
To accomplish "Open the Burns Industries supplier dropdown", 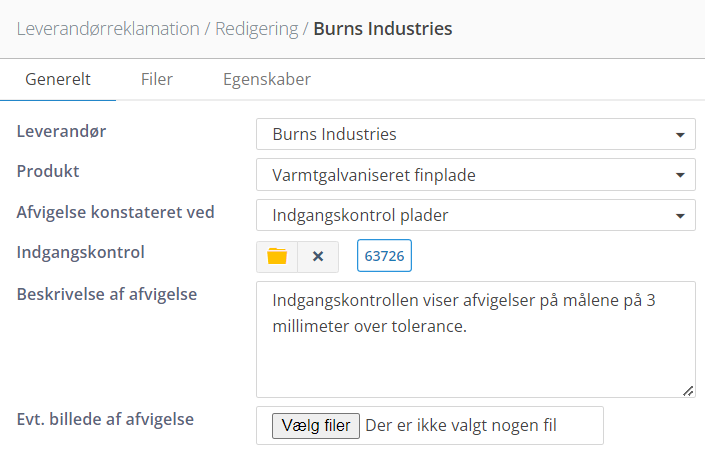I will tap(476, 134).
